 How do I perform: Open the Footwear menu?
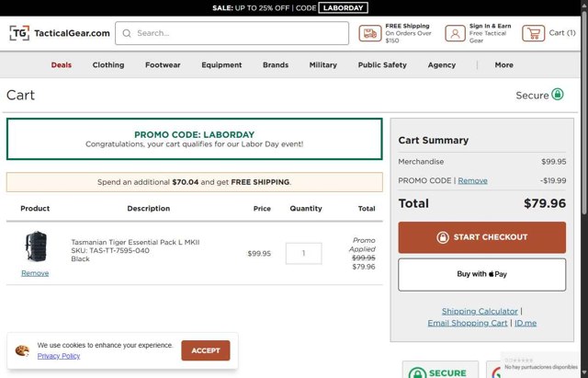pos(163,65)
